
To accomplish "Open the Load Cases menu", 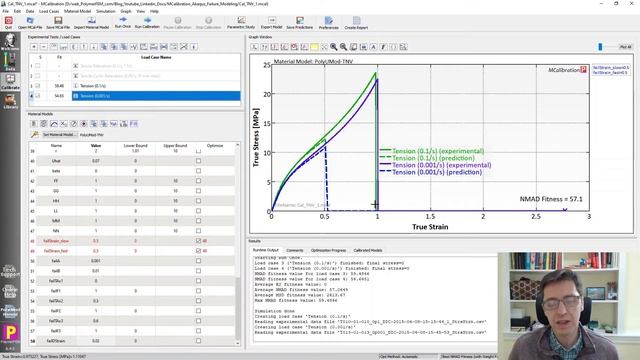I will click(49, 11).
